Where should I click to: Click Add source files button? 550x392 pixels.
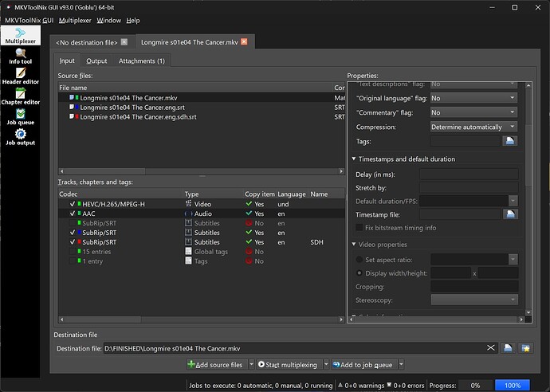point(217,365)
